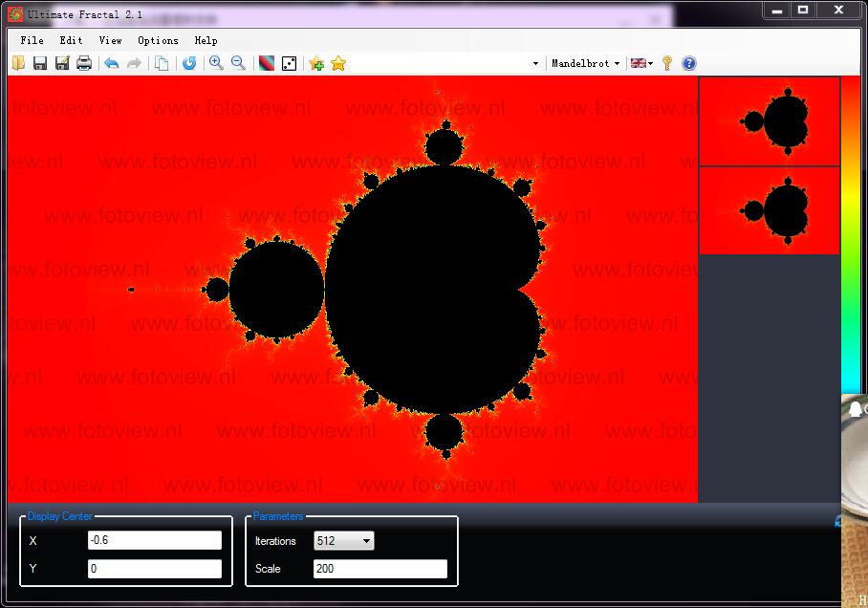868x608 pixels.
Task: Open the Help information button
Action: coord(688,63)
